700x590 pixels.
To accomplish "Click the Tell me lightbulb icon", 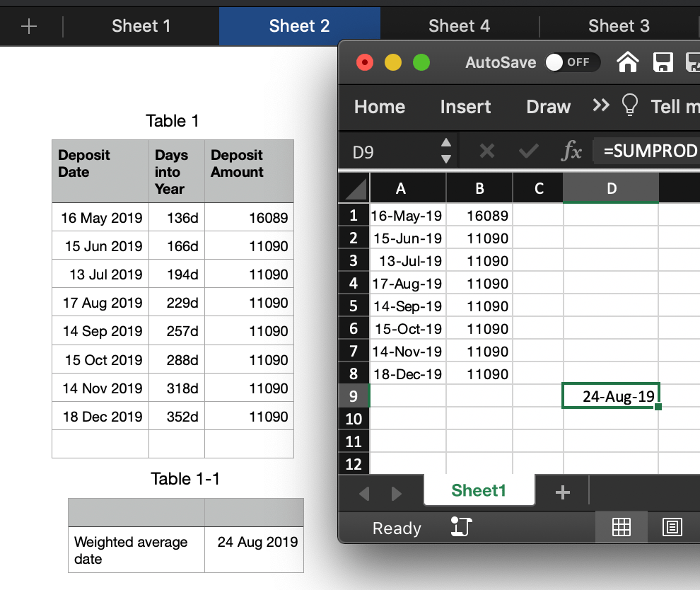I will point(630,105).
